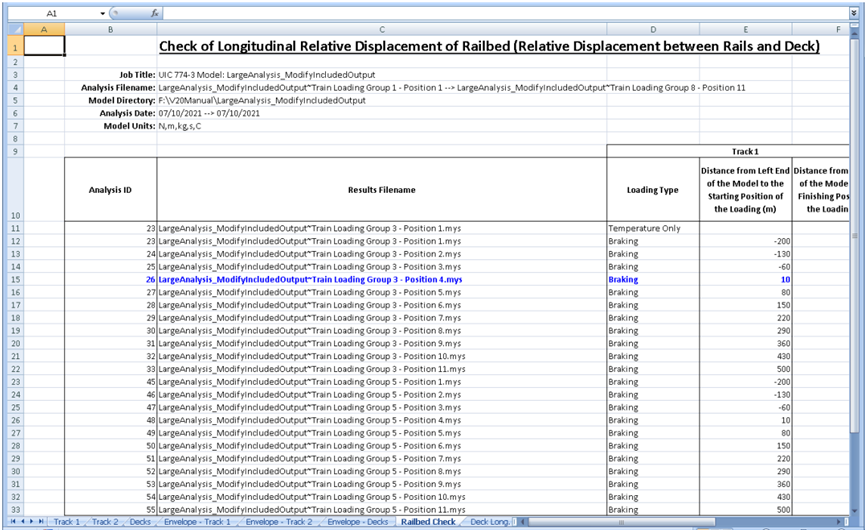Click the previous sheet navigation arrow

(x=22, y=522)
